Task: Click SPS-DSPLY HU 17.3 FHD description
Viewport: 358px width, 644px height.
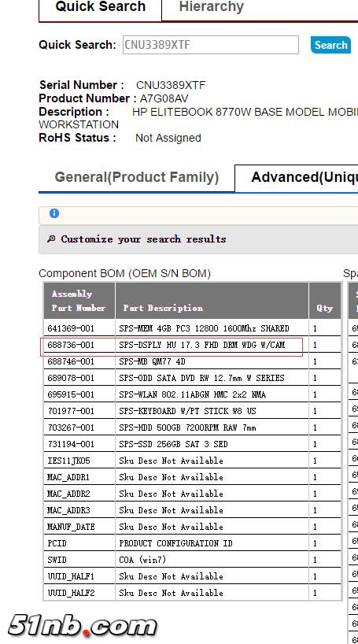Action: point(202,345)
